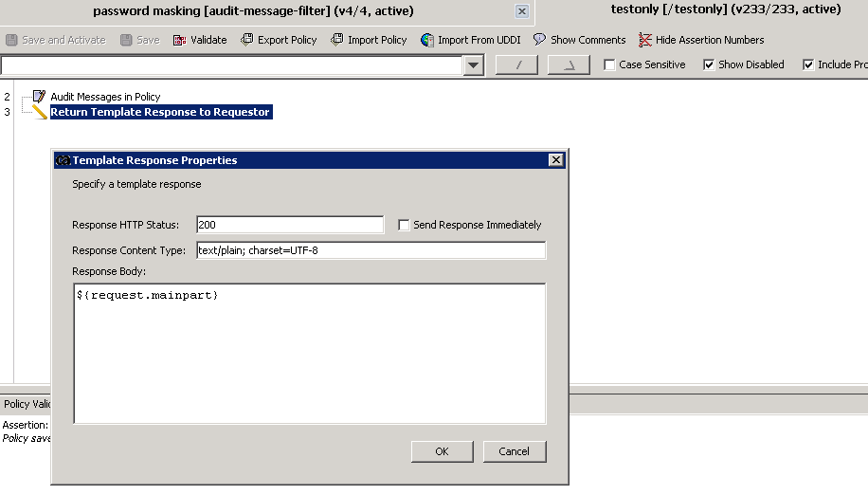Click OK in Template Response dialog
Screen dimensions: 868x495
[x=442, y=451]
